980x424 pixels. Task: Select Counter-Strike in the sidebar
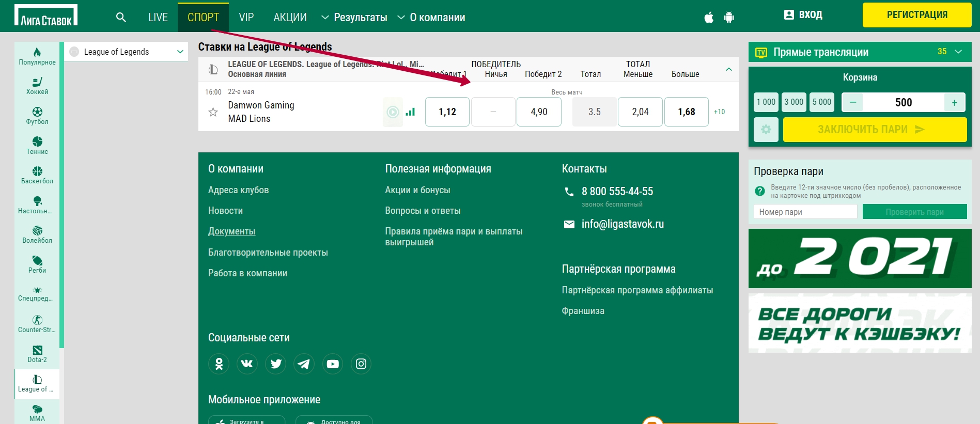[37, 324]
